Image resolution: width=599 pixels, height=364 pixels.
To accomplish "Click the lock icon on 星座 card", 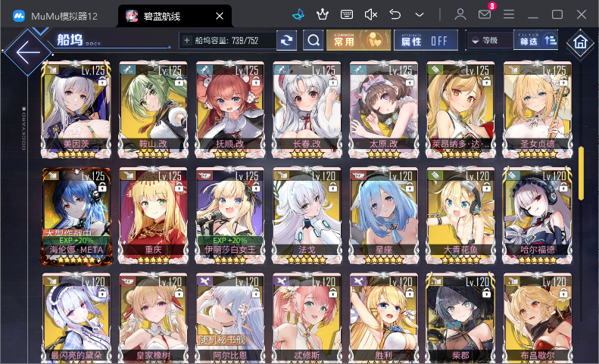I will [x=410, y=187].
